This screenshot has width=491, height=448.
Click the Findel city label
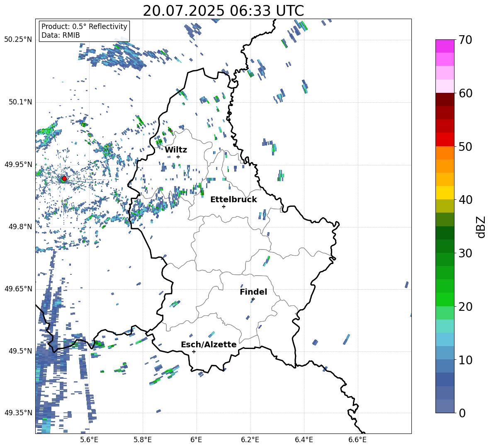(x=253, y=292)
